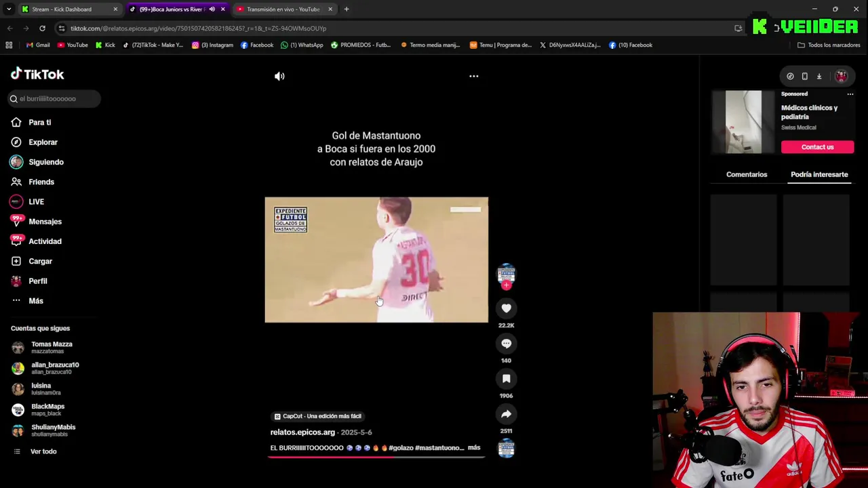The width and height of the screenshot is (868, 488).
Task: Open a new browser tab
Action: [x=347, y=9]
